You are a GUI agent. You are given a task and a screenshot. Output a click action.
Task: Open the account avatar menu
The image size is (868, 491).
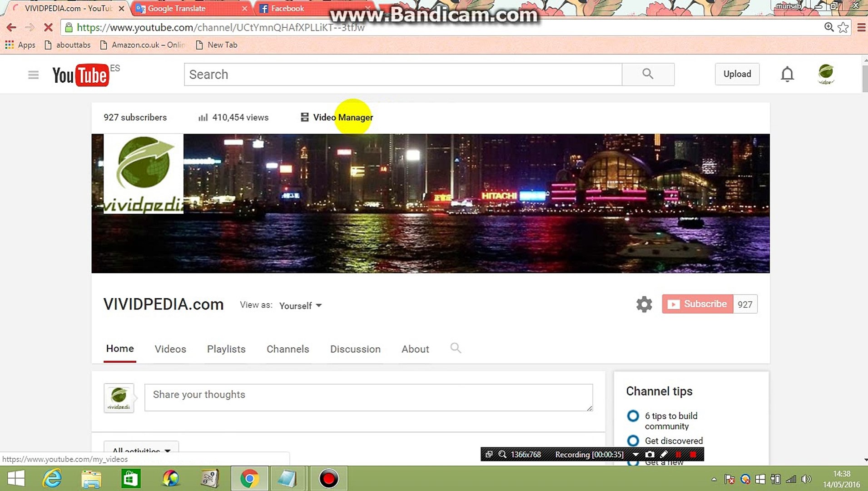826,74
